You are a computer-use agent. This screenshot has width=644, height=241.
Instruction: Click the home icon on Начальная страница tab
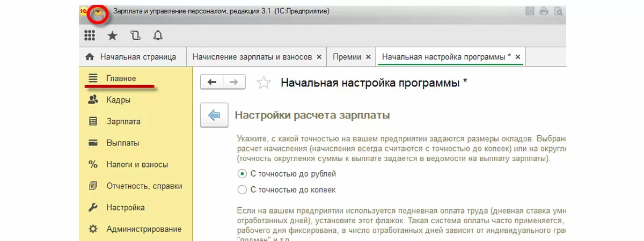[90, 56]
